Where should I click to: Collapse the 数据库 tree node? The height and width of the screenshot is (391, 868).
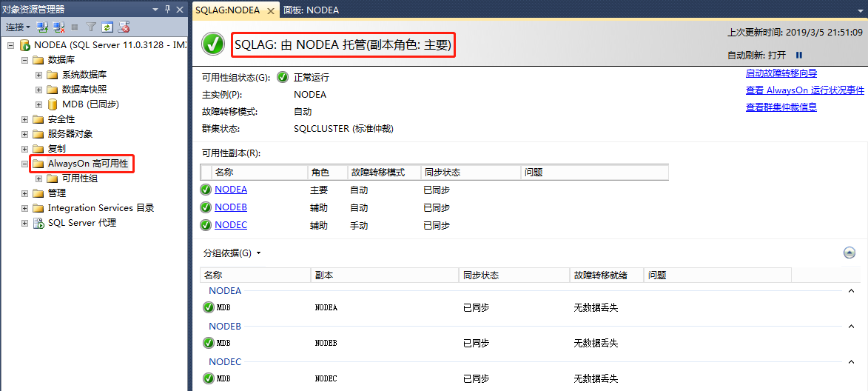click(x=25, y=60)
